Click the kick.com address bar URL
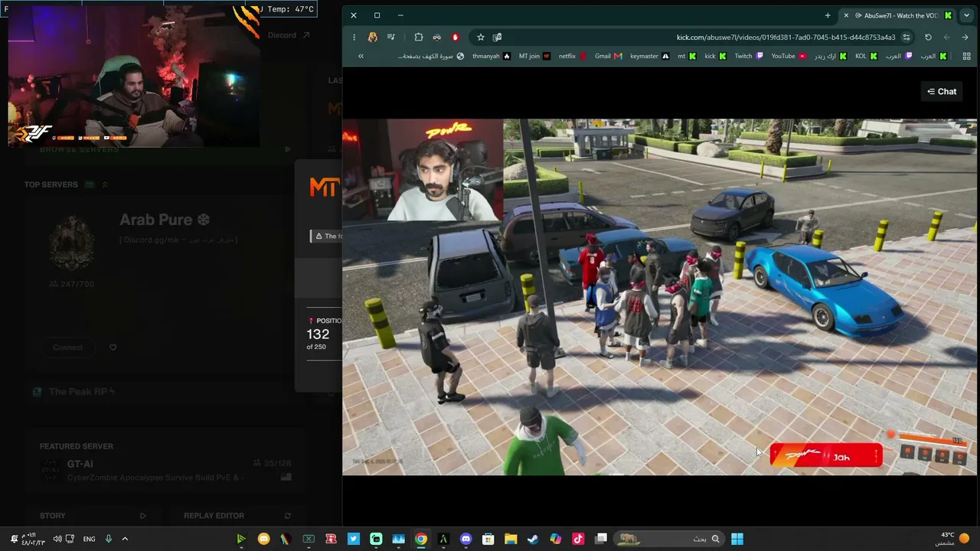The image size is (980, 551). 786,37
